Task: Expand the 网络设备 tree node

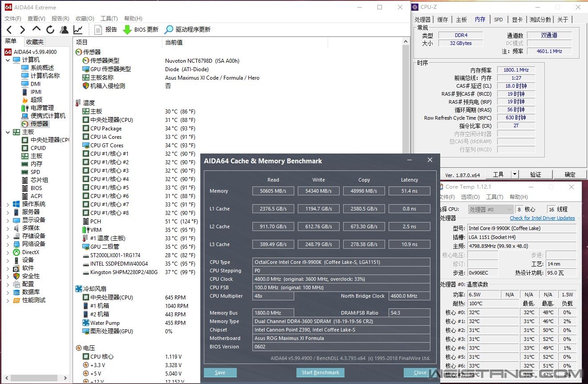Action: [x=8, y=244]
